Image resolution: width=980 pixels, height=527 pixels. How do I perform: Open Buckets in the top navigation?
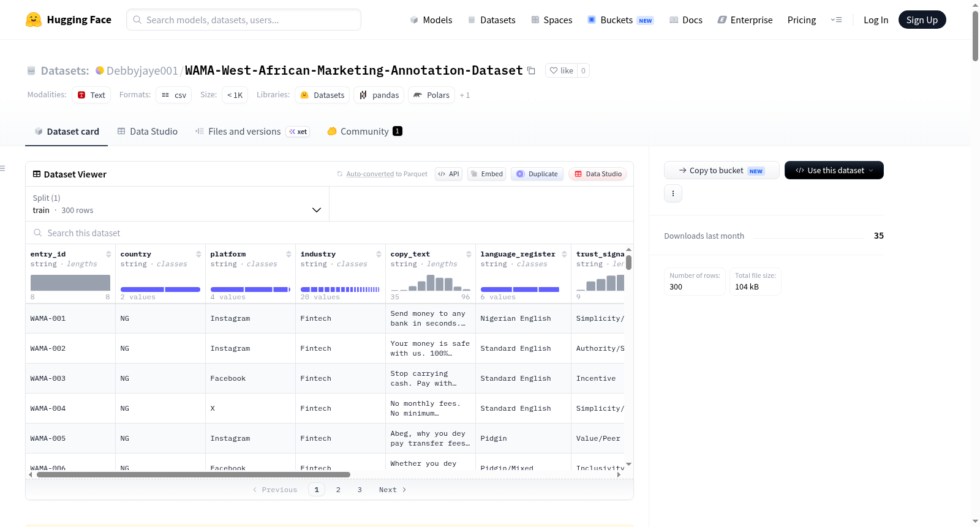620,20
